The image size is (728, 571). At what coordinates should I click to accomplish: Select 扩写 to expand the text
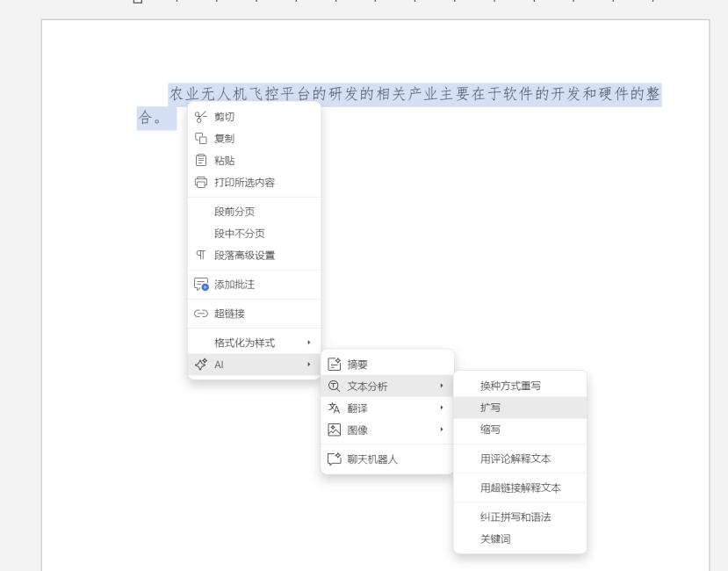520,408
